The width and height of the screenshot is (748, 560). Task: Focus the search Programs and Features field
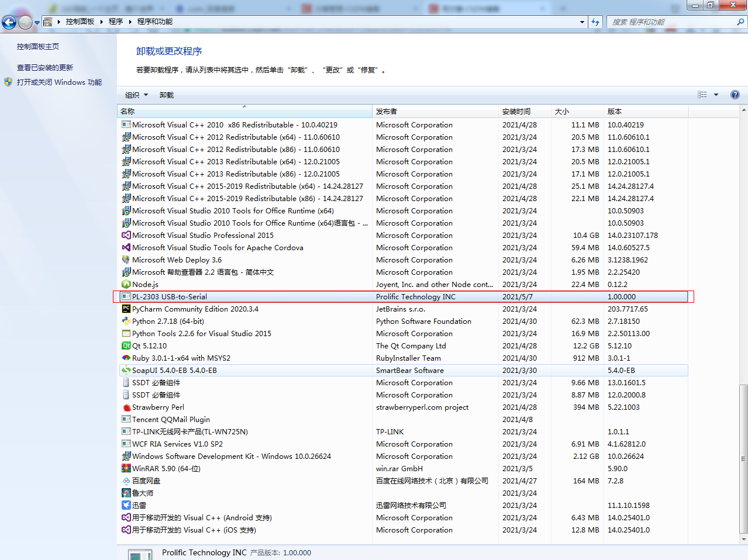673,22
